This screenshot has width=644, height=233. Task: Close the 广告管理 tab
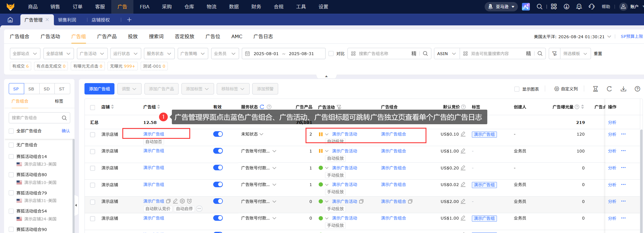(47, 20)
